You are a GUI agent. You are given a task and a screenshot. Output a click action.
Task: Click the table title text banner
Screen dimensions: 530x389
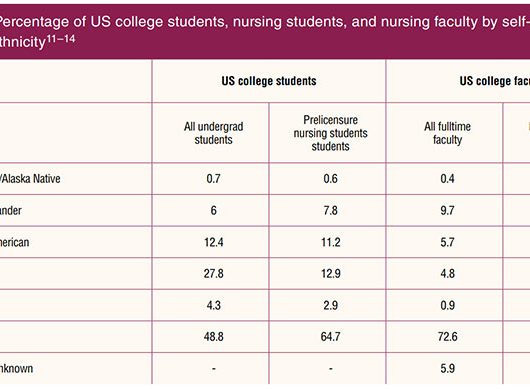point(265,32)
